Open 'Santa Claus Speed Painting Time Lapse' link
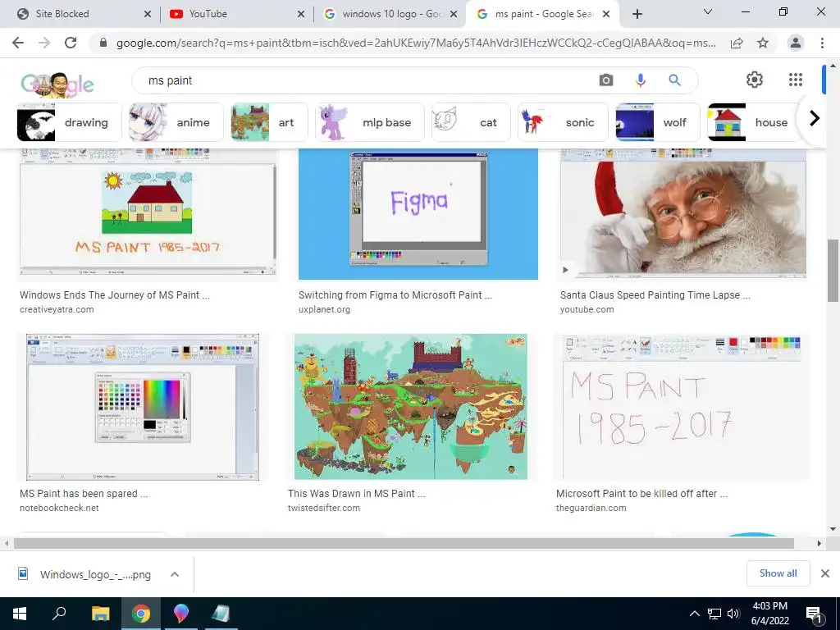 [x=655, y=295]
